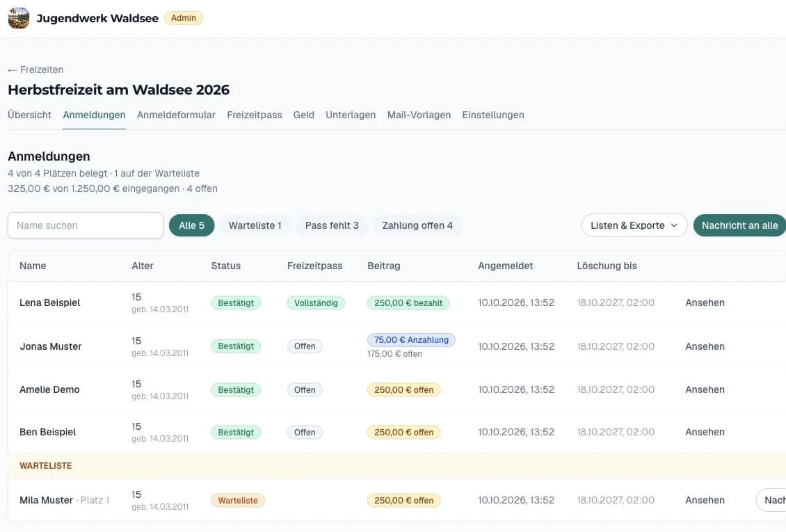Click the Admin role badge

coord(184,18)
